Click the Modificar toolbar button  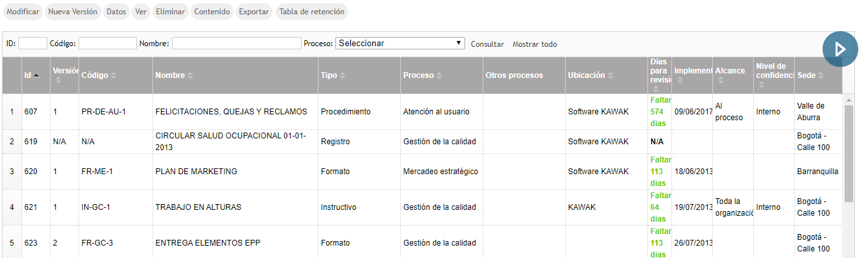[23, 12]
